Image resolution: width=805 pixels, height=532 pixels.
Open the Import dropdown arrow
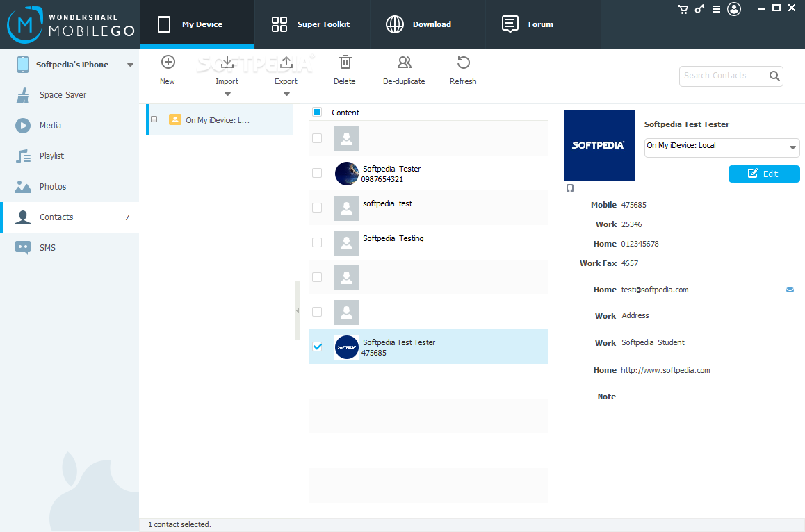coord(227,94)
